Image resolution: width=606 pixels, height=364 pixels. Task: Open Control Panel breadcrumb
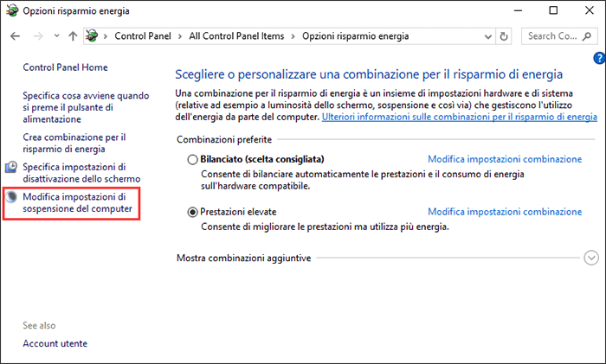click(143, 36)
